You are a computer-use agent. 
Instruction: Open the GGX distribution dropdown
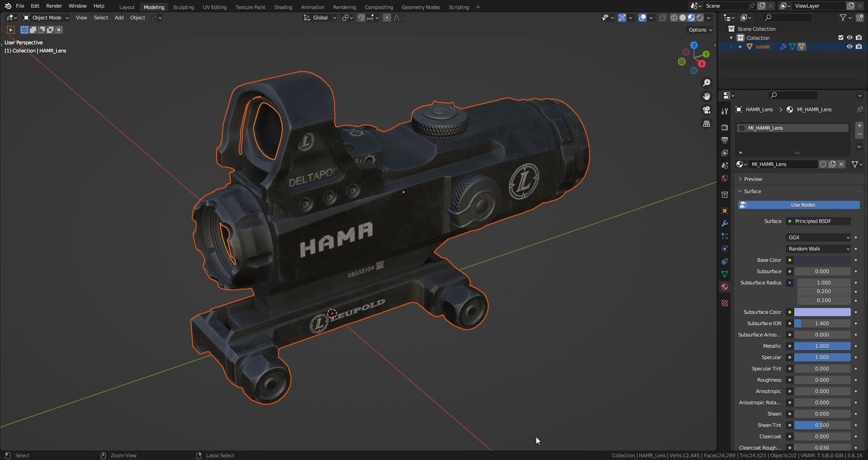point(818,237)
